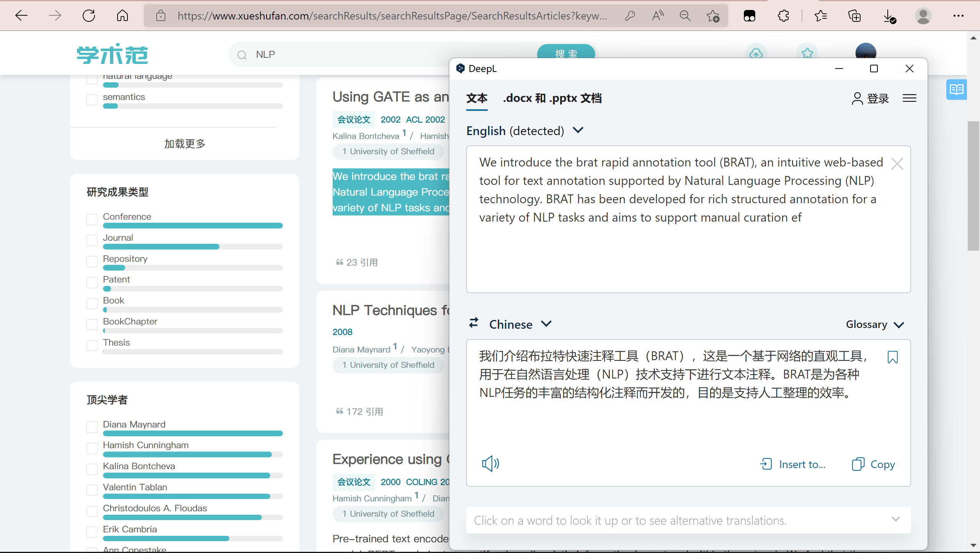Clear the DeepL source text
Image resolution: width=980 pixels, height=553 pixels.
click(897, 164)
